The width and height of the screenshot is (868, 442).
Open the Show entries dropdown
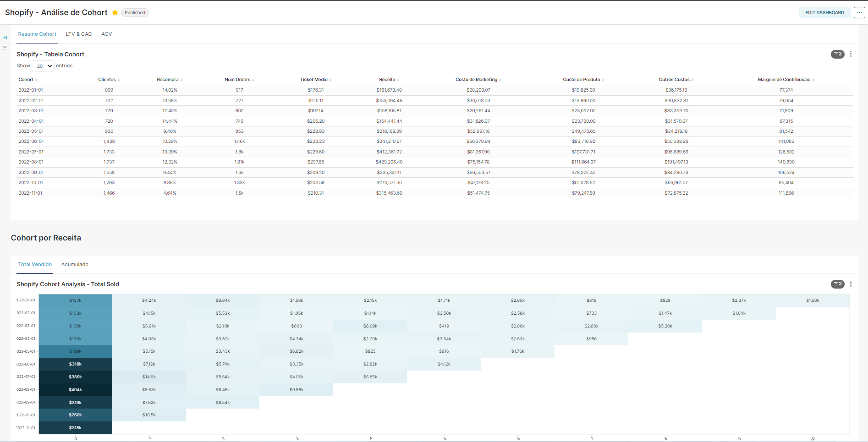(43, 66)
